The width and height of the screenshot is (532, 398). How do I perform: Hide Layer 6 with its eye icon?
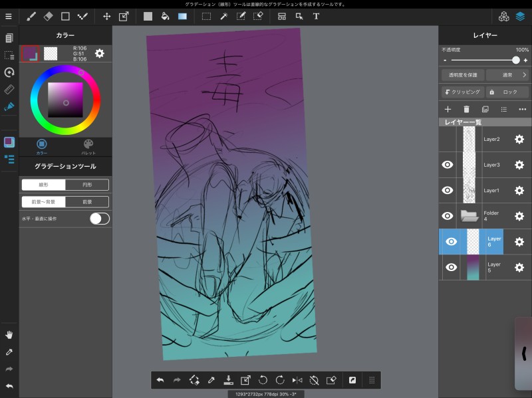(452, 241)
